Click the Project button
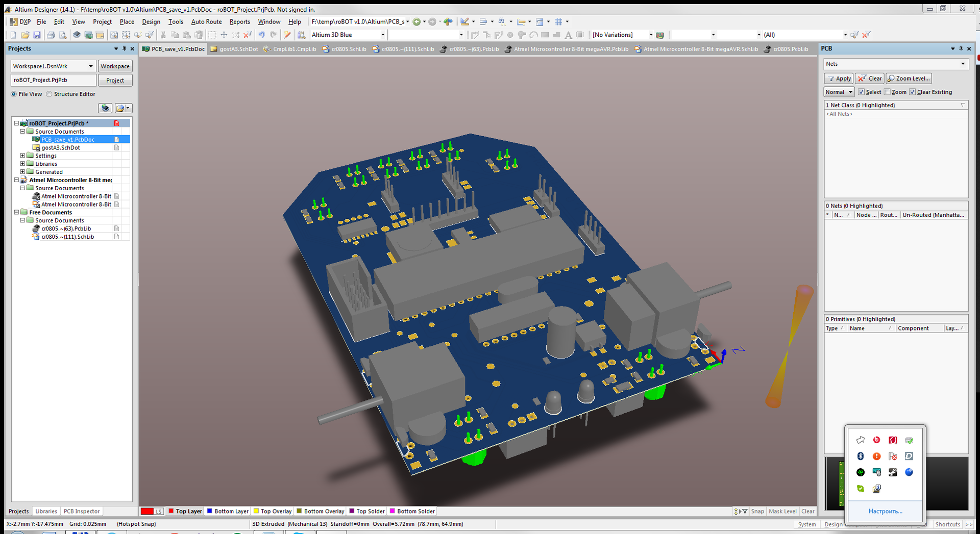980x534 pixels. [x=115, y=80]
